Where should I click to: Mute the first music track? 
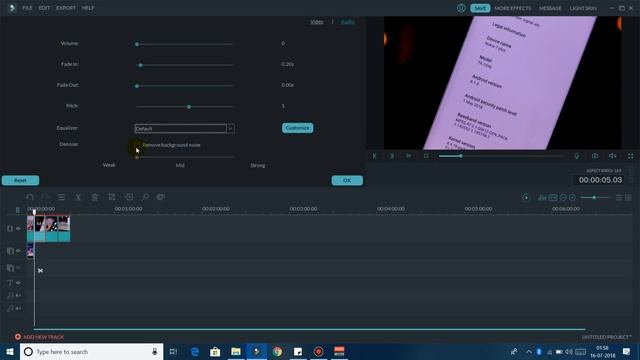(x=18, y=296)
